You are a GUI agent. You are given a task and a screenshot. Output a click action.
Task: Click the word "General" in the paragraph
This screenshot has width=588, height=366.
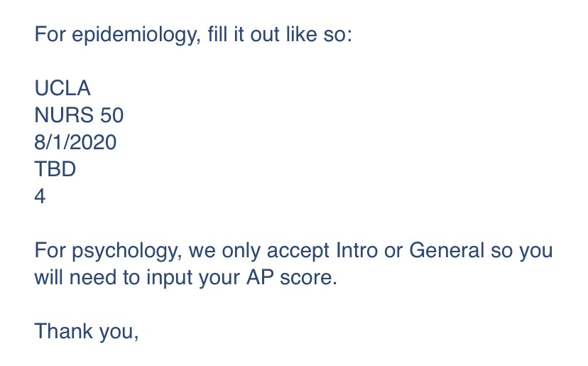447,250
